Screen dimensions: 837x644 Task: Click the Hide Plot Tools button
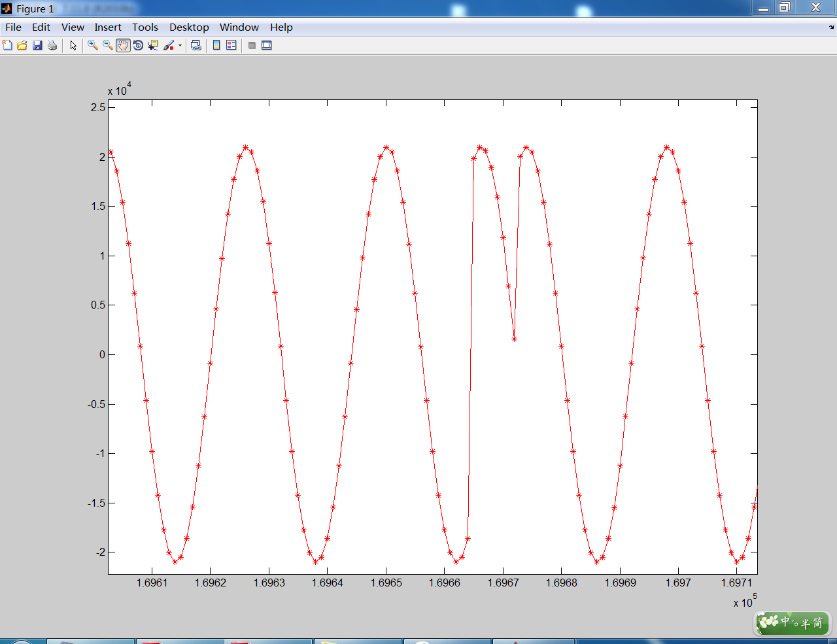coord(252,45)
